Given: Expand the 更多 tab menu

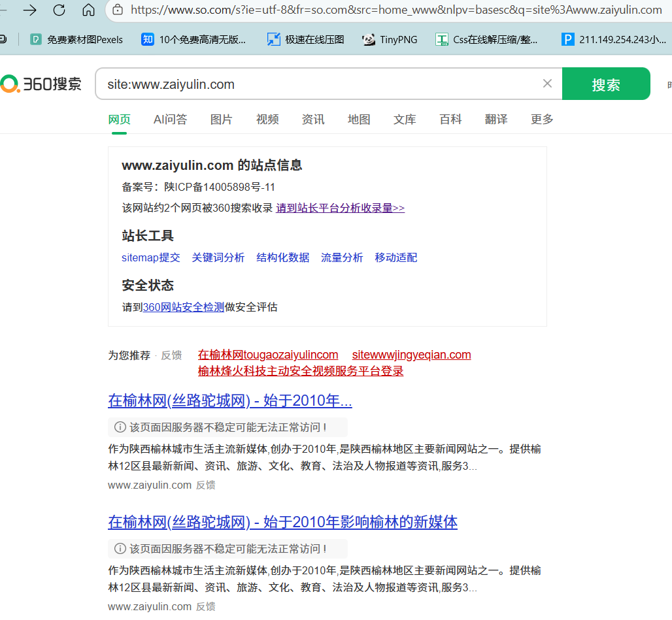Looking at the screenshot, I should click(x=542, y=120).
